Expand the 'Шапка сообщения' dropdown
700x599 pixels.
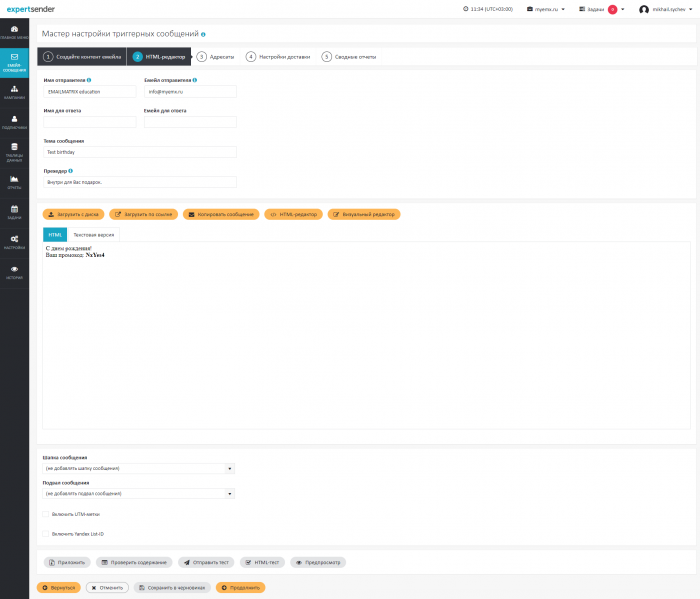138,468
